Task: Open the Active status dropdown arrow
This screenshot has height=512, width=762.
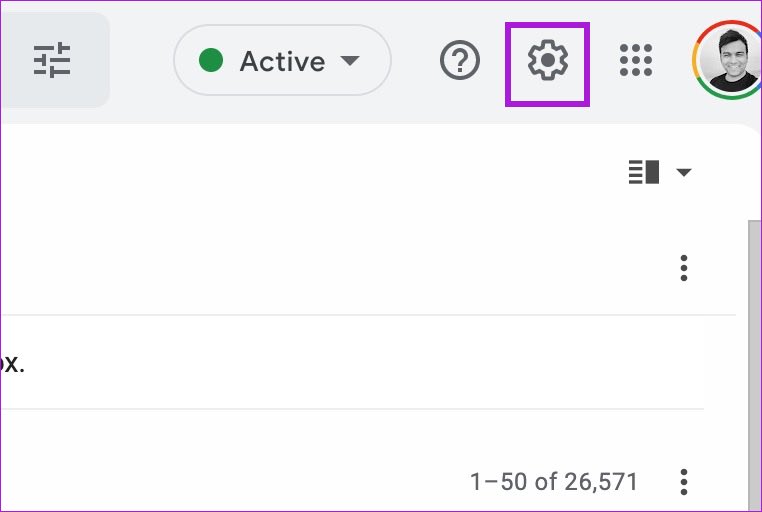Action: (x=349, y=62)
